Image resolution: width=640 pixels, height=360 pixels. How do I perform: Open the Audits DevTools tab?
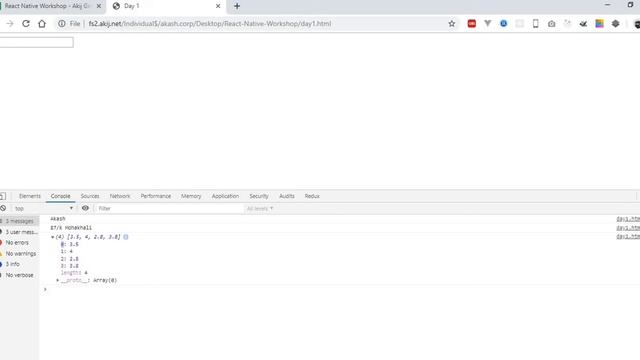pyautogui.click(x=287, y=196)
